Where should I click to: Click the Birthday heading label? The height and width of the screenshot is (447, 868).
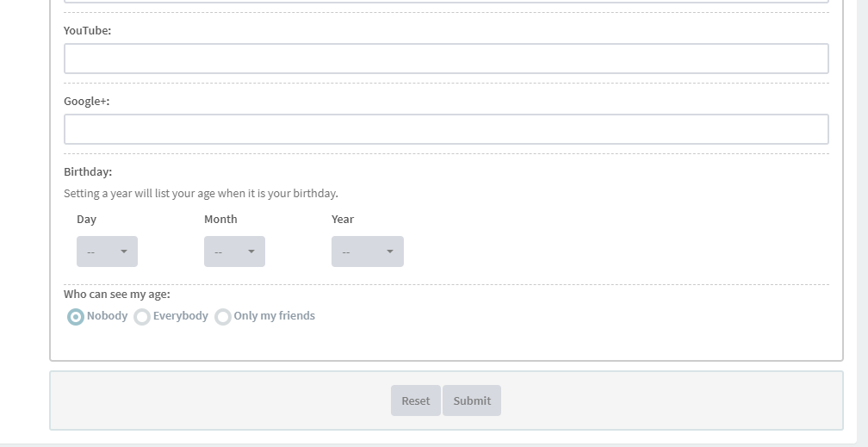click(x=88, y=171)
